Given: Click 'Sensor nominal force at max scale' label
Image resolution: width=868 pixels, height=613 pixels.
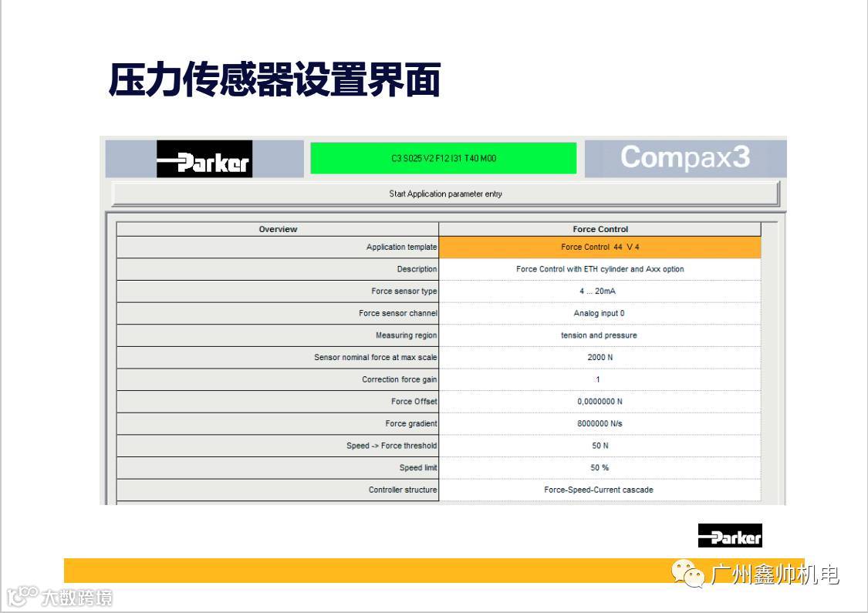Looking at the screenshot, I should 375,358.
